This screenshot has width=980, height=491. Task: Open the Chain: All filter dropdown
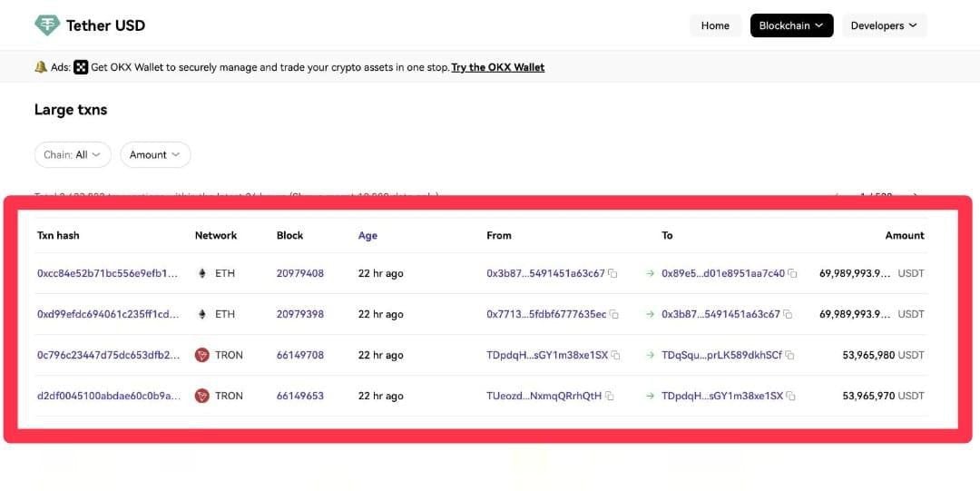tap(73, 155)
